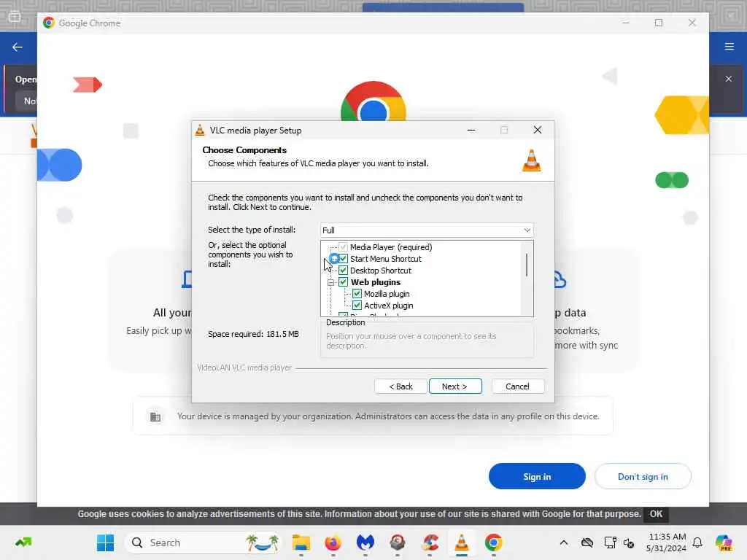Uncheck the Start Menu Shortcut checkbox
747x560 pixels.
click(x=343, y=259)
